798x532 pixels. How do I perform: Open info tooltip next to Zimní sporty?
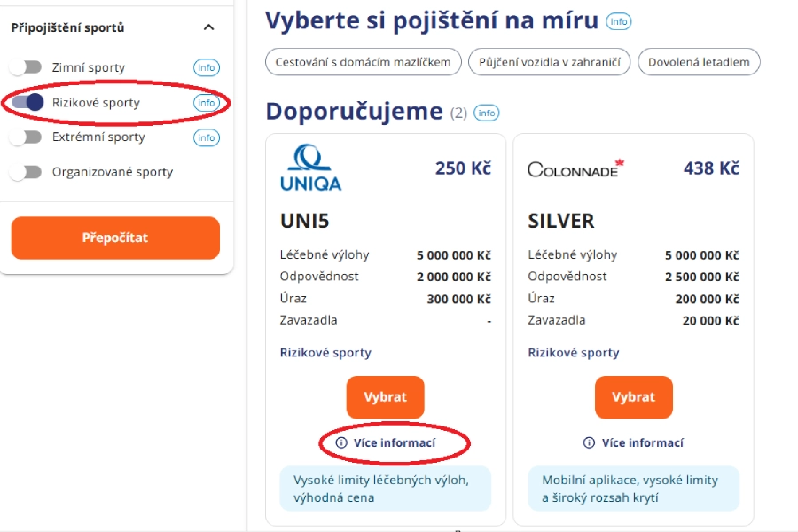click(x=206, y=67)
